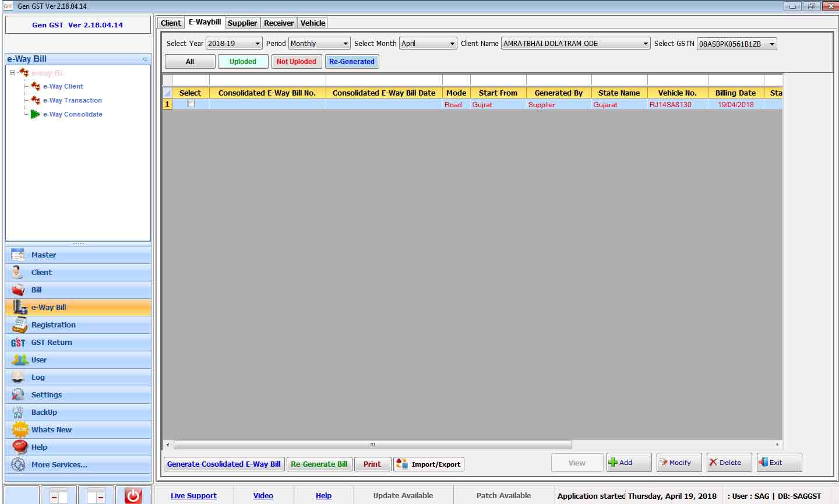Open the Settings section in the sidebar
This screenshot has width=839, height=504.
47,394
